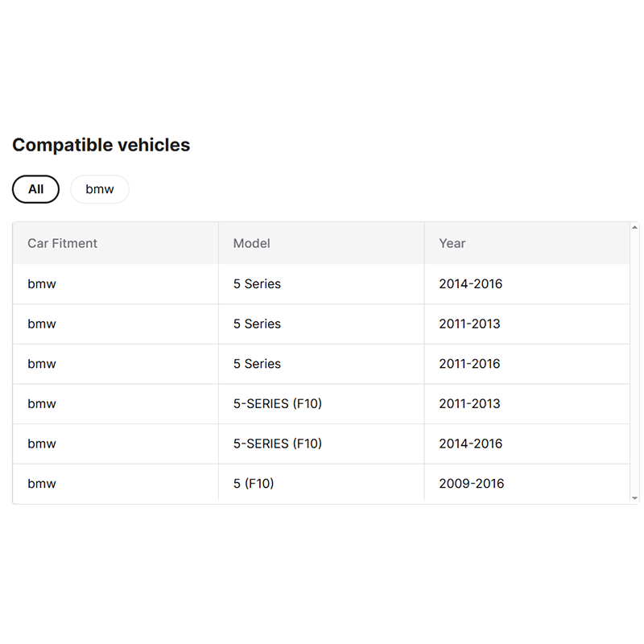This screenshot has height=644, width=644.
Task: Select the 2009-2016 year cell
Action: tap(471, 484)
